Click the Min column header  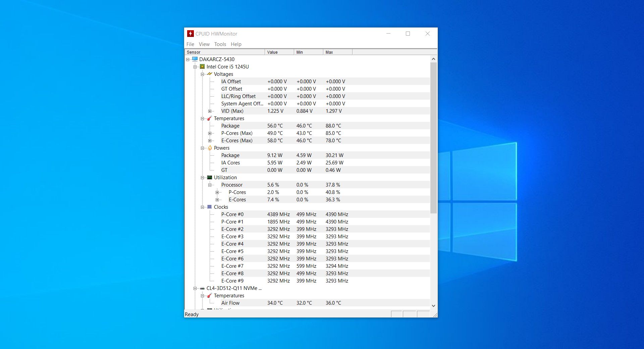[309, 52]
